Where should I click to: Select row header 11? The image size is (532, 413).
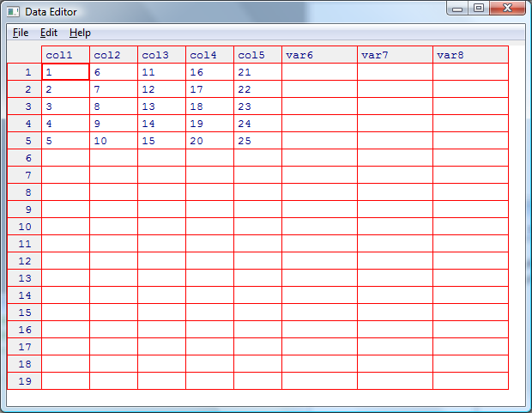pyautogui.click(x=24, y=244)
